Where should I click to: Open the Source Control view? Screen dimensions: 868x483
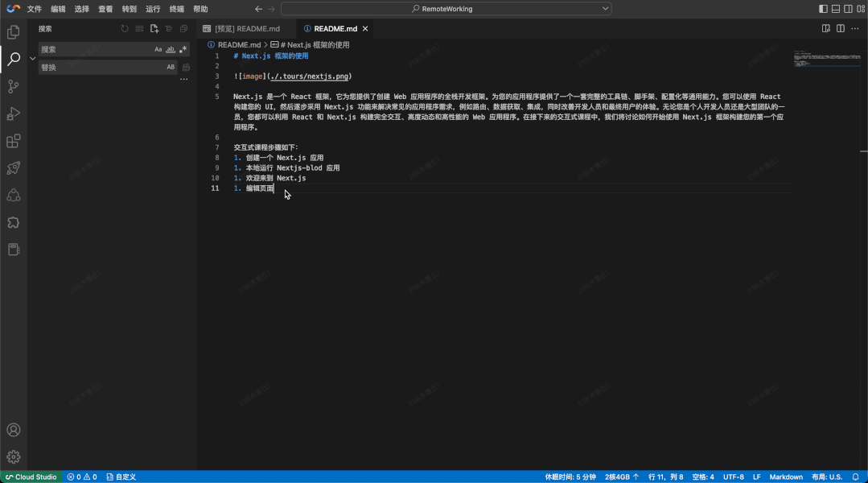[14, 86]
